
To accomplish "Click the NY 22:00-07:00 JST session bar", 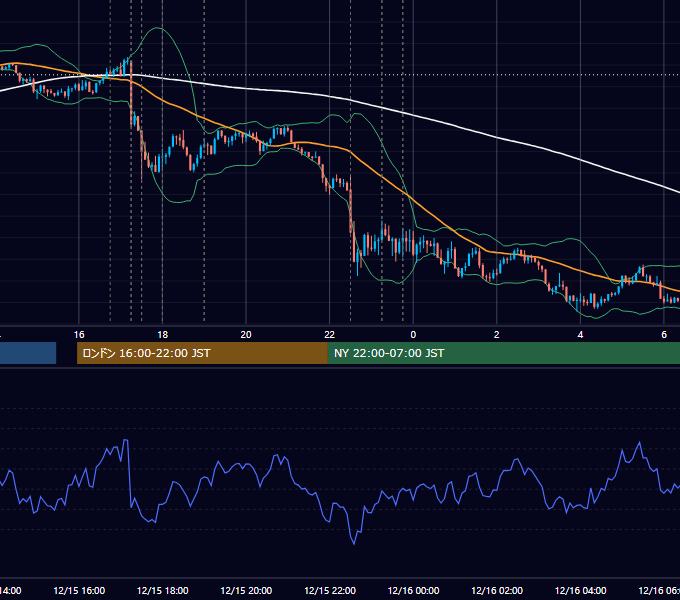I will 503,353.
